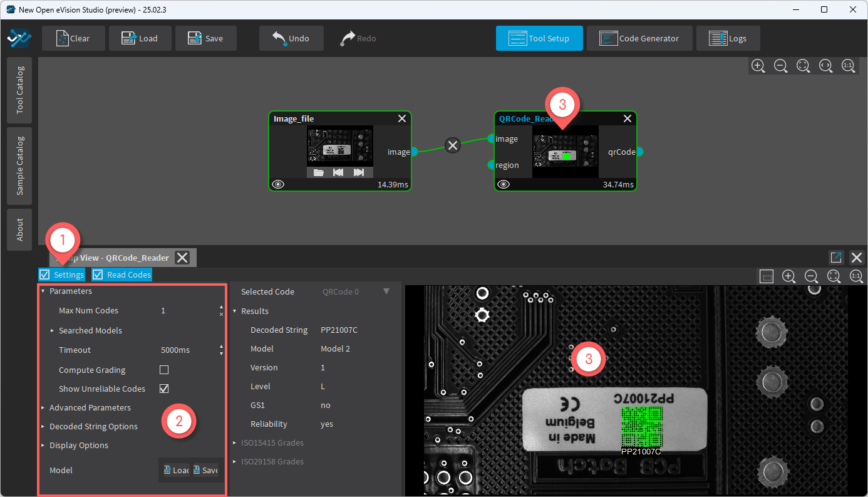The width and height of the screenshot is (868, 497).
Task: Zoom in on the pipeline canvas
Action: click(x=758, y=66)
